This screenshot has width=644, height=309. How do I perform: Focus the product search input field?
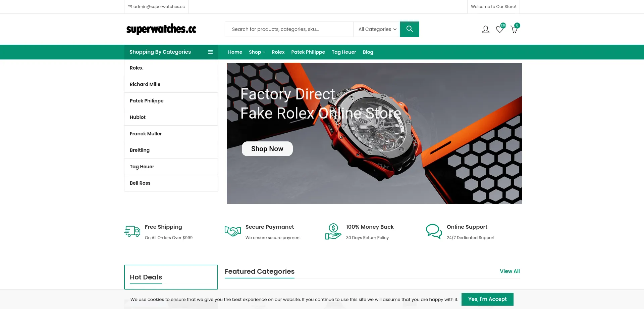click(289, 29)
